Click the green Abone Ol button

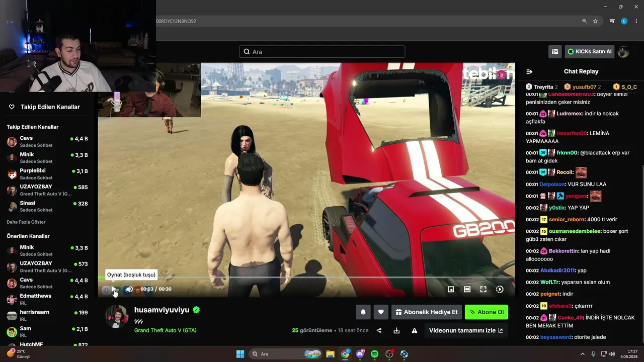(487, 312)
